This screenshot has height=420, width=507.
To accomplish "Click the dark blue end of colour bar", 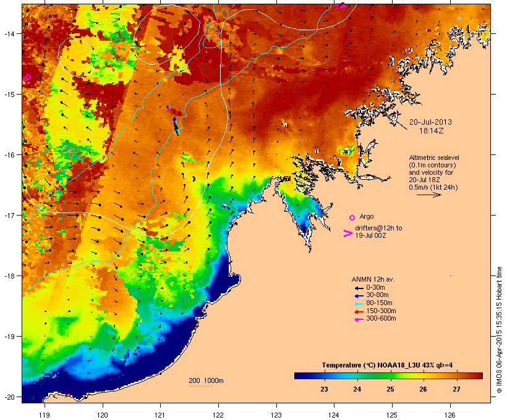I will (x=299, y=376).
